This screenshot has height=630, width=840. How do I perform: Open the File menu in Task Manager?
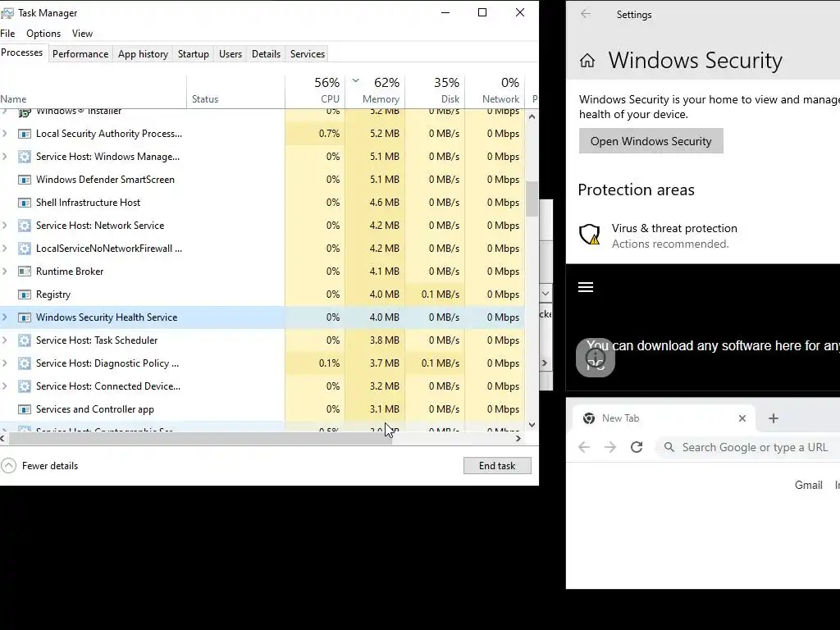[x=7, y=34]
